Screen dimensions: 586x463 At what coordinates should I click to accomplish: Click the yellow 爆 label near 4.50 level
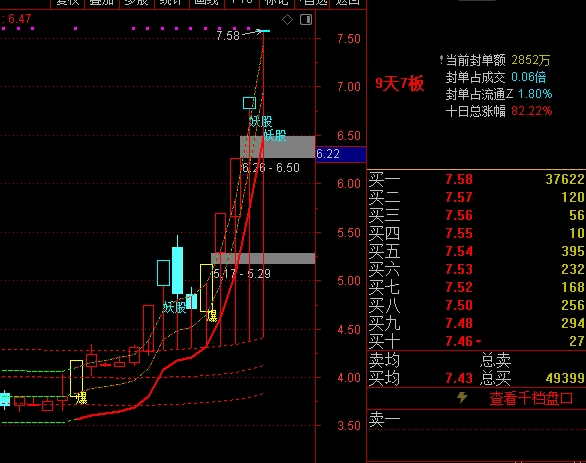click(212, 316)
